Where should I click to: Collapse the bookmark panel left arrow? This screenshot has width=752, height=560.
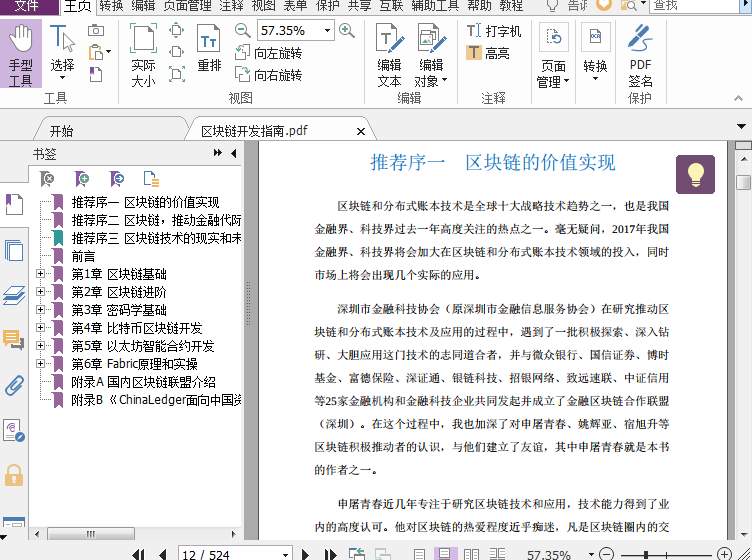pyautogui.click(x=234, y=153)
